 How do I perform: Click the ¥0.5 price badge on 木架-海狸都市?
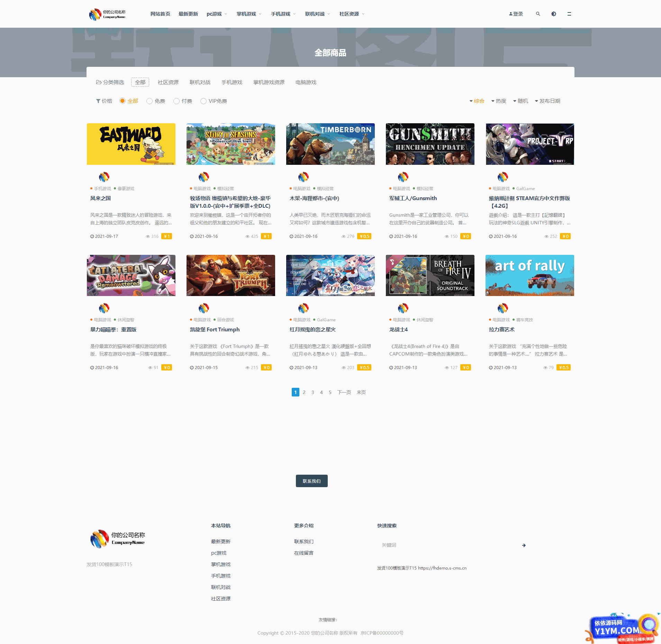tap(364, 236)
